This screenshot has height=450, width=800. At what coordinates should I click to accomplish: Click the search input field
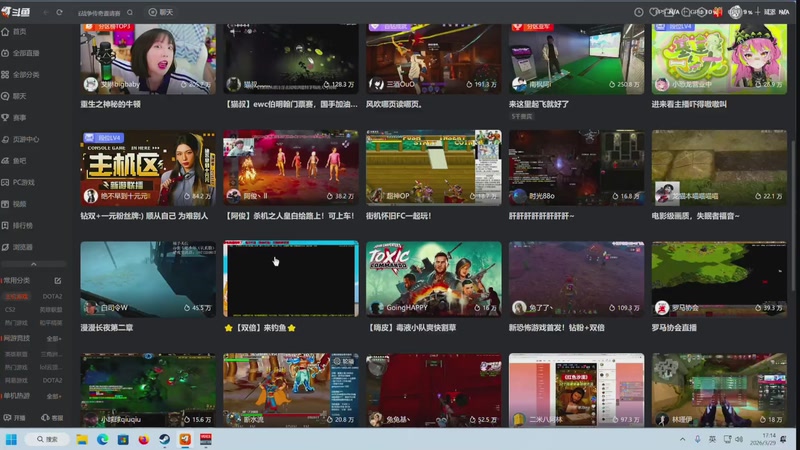(x=99, y=13)
